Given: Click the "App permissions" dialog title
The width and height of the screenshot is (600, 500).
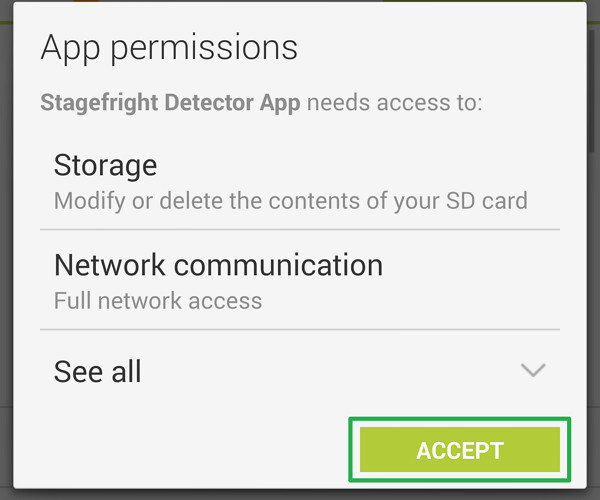Looking at the screenshot, I should point(168,48).
